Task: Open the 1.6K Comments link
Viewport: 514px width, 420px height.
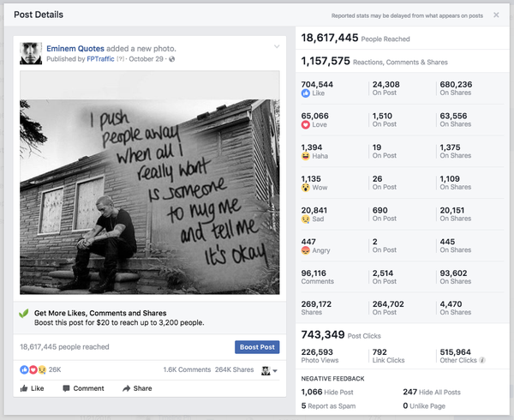Action: tap(186, 370)
